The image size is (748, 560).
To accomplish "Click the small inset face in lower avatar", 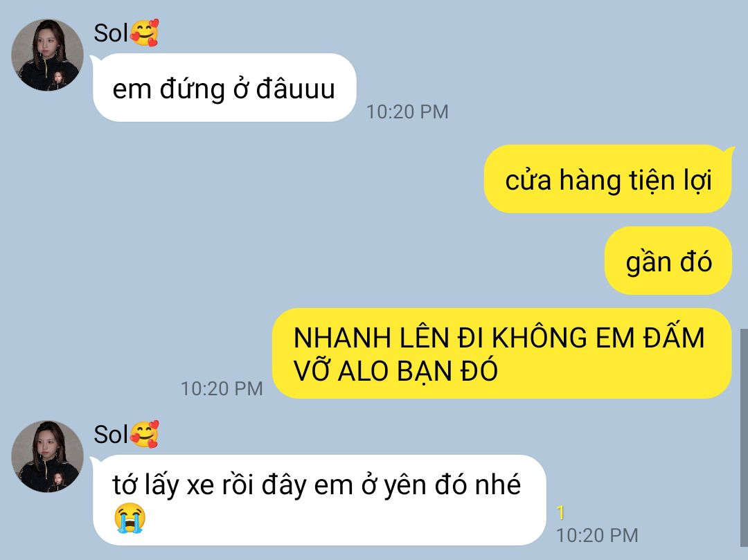I will [58, 480].
